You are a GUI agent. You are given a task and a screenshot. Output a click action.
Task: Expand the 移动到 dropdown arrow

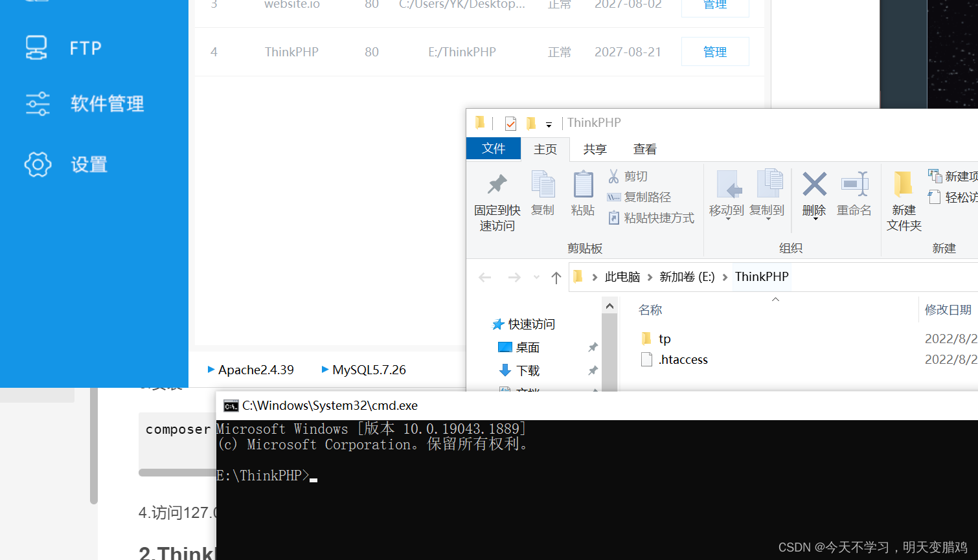727,219
